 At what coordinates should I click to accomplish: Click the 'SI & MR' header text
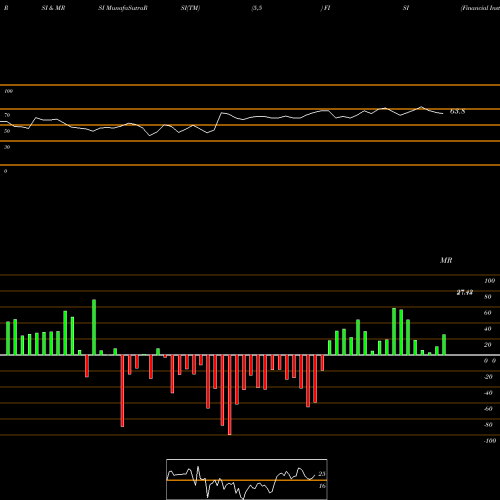click(x=53, y=8)
